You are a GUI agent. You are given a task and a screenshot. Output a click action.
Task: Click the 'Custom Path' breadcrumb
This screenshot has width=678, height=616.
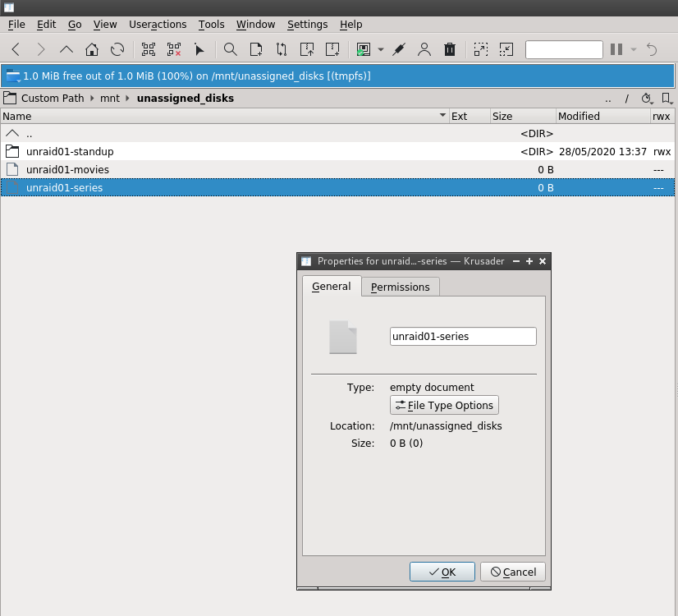tap(53, 99)
